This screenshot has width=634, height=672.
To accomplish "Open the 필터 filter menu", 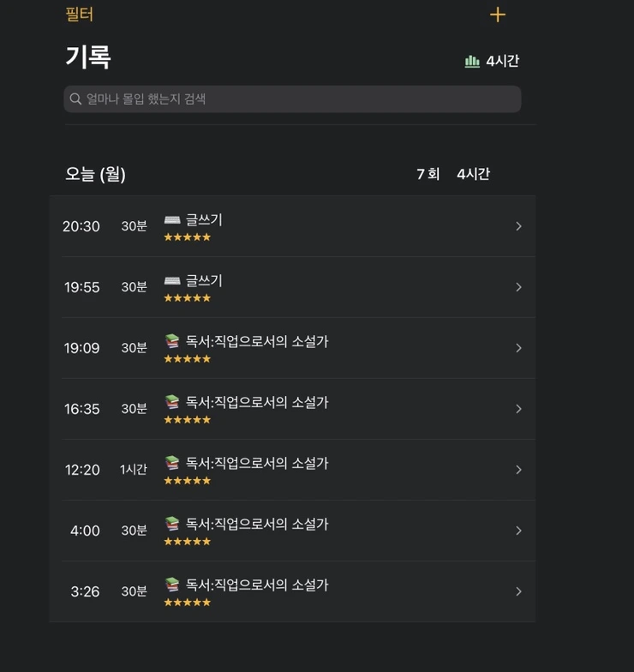I will click(80, 15).
